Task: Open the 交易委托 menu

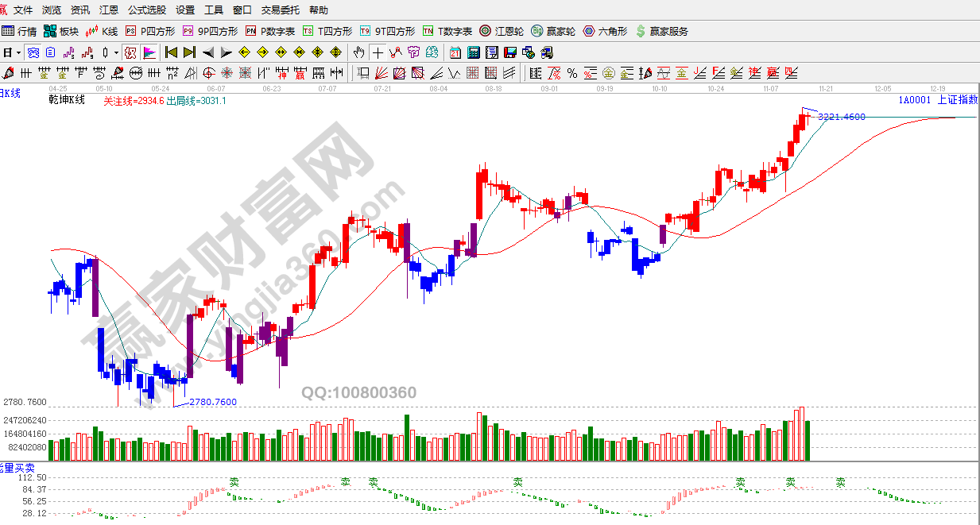Action: pyautogui.click(x=281, y=10)
